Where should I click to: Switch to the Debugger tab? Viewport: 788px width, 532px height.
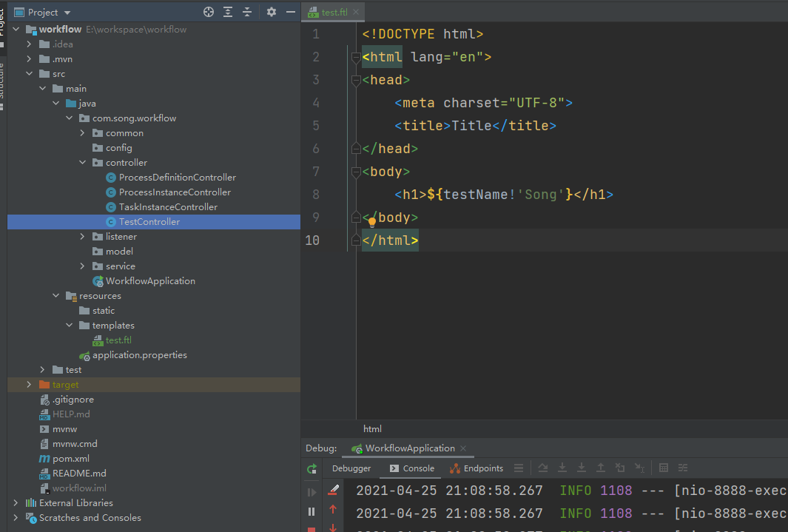coord(351,468)
